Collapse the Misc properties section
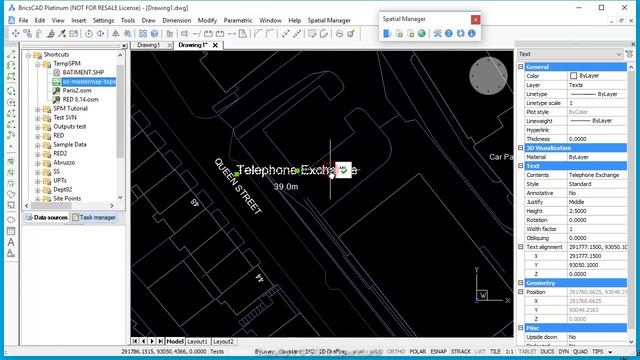The image size is (640, 360). (x=520, y=328)
